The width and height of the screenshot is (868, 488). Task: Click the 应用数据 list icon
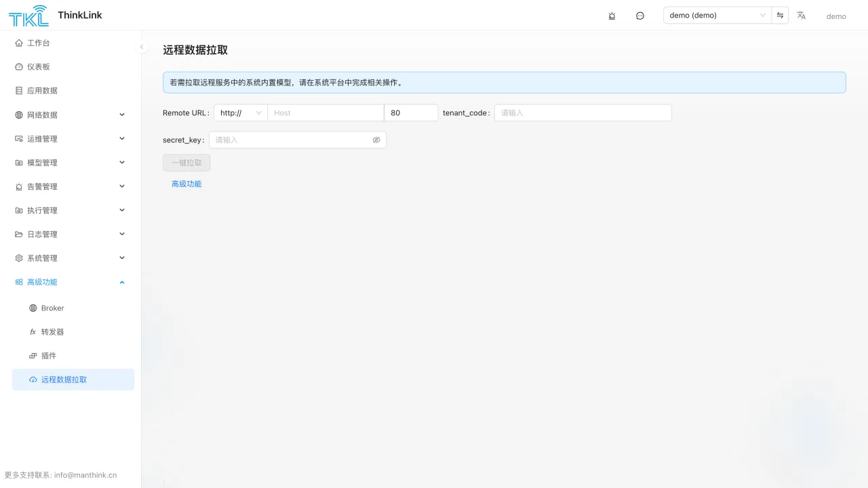click(x=19, y=90)
